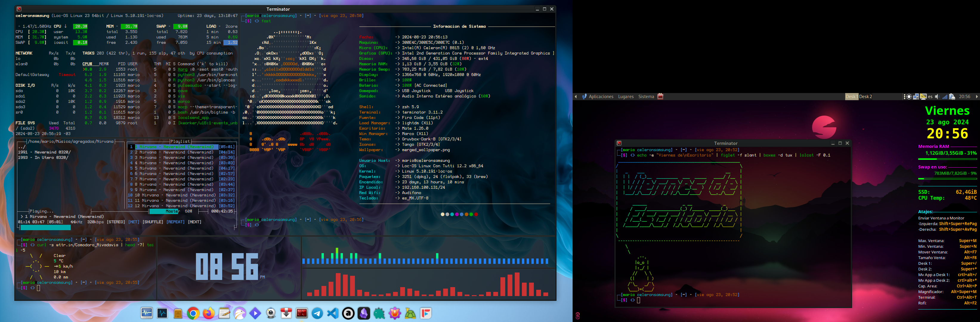The width and height of the screenshot is (980, 322).
Task: Click the small Terminator window's menu icon
Action: tap(619, 143)
